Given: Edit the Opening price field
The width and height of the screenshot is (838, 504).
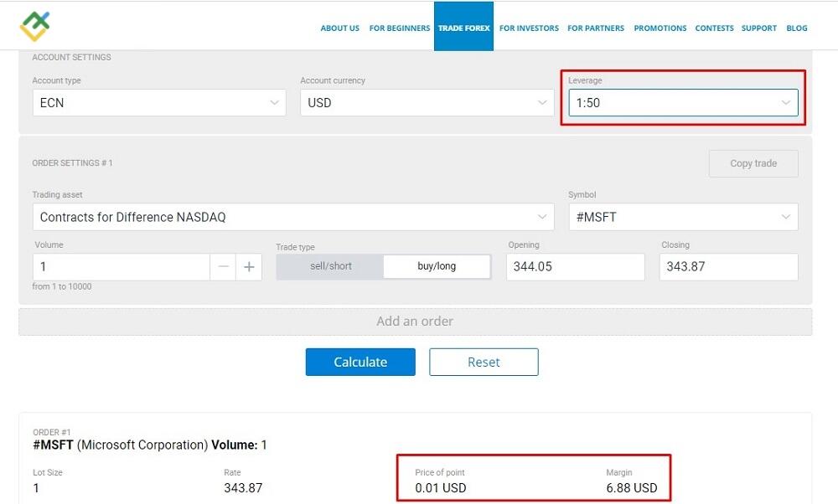Looking at the screenshot, I should point(575,266).
